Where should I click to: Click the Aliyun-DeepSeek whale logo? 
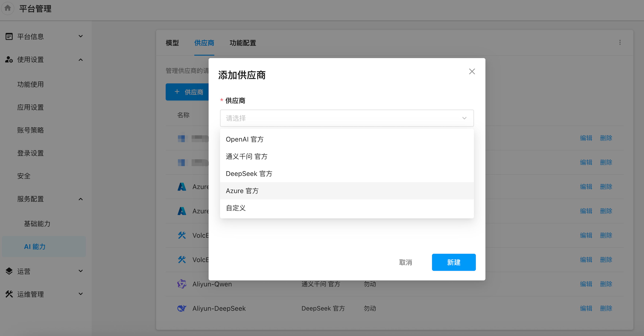[182, 308]
